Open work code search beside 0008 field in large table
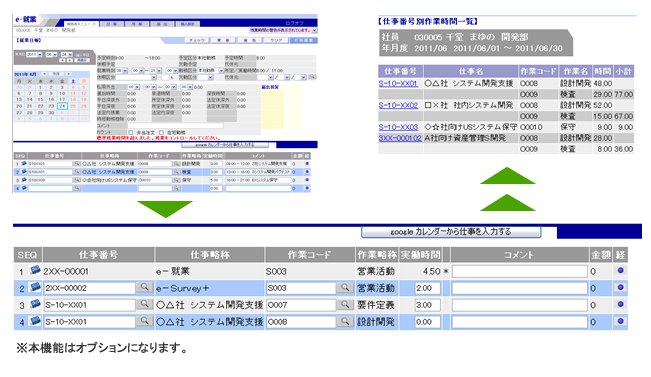The width and height of the screenshot is (651, 377). 345,321
